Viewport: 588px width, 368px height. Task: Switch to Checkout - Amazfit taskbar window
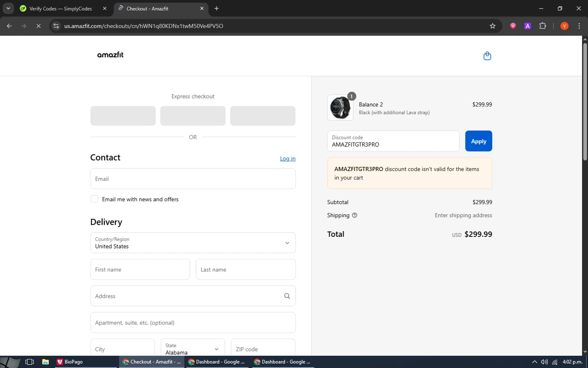pos(152,362)
